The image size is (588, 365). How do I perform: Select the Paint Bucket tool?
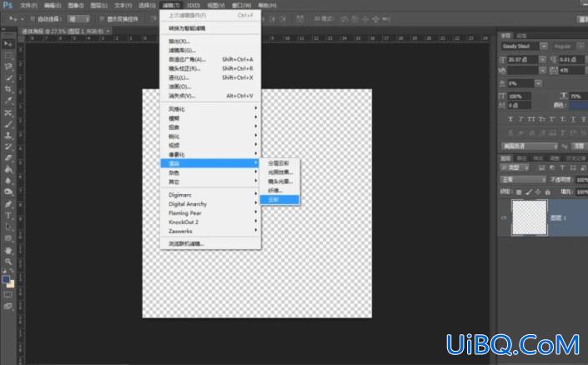(8, 169)
